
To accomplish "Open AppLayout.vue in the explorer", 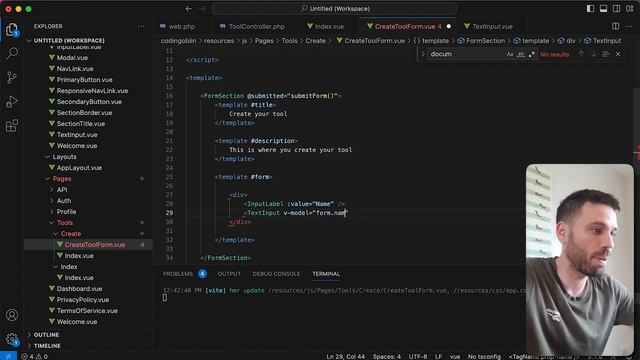I will pos(79,168).
